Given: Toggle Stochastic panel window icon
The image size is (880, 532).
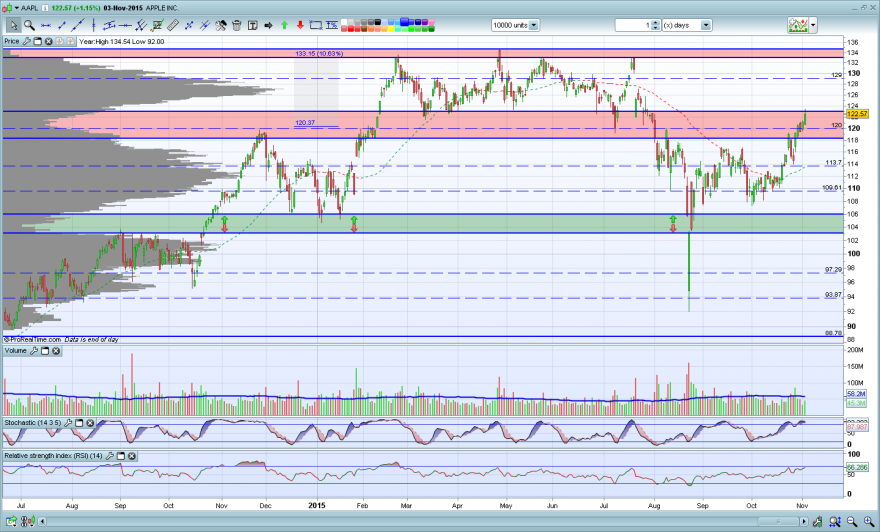Looking at the screenshot, I should pyautogui.click(x=79, y=423).
